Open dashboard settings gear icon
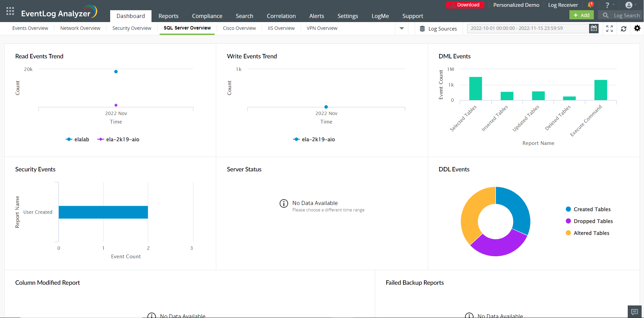The image size is (644, 318). point(638,28)
